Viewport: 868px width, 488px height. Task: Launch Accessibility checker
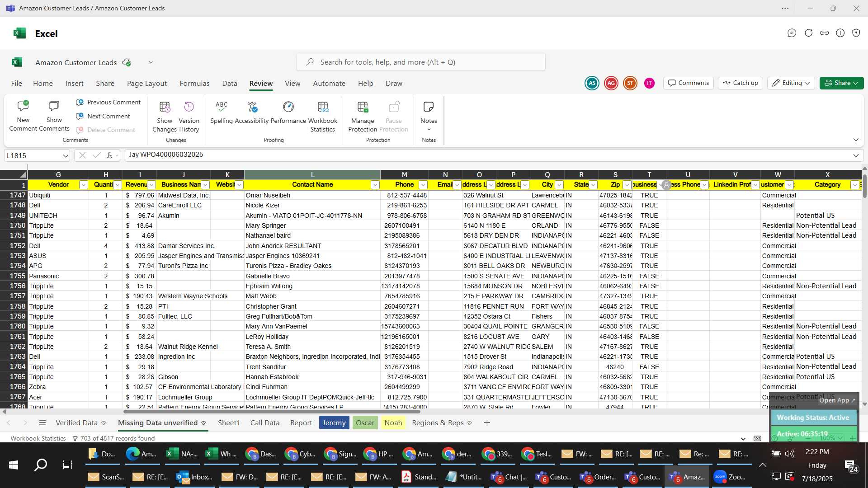pos(252,113)
